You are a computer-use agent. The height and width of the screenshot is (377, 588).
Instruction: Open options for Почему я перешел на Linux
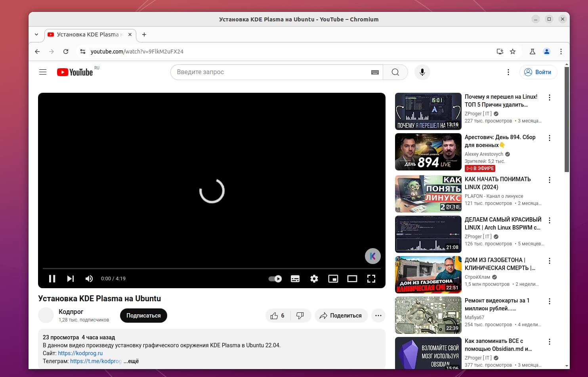coord(550,98)
